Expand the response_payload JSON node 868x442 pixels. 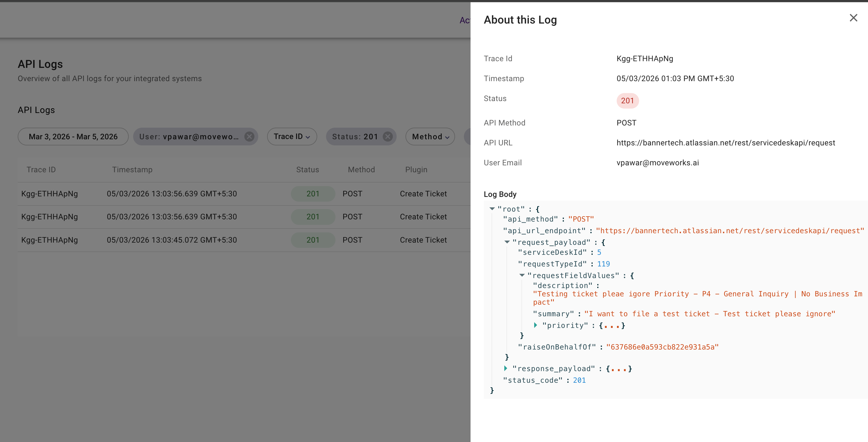505,368
